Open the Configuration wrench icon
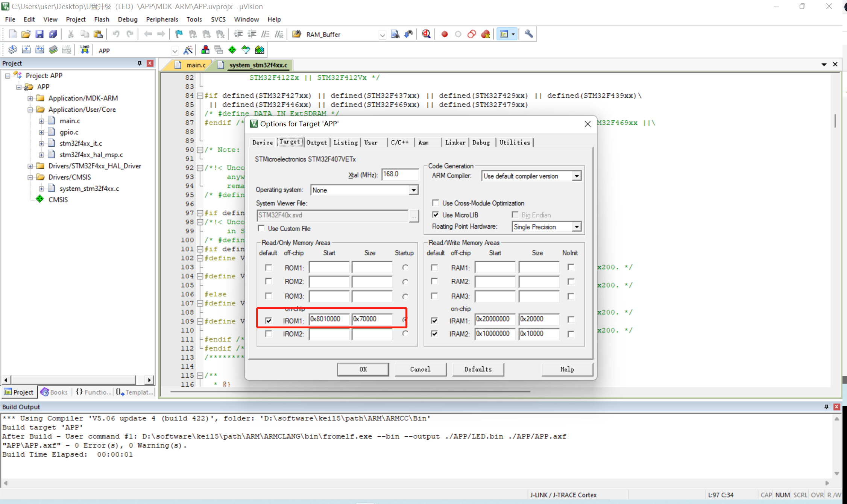 [528, 34]
